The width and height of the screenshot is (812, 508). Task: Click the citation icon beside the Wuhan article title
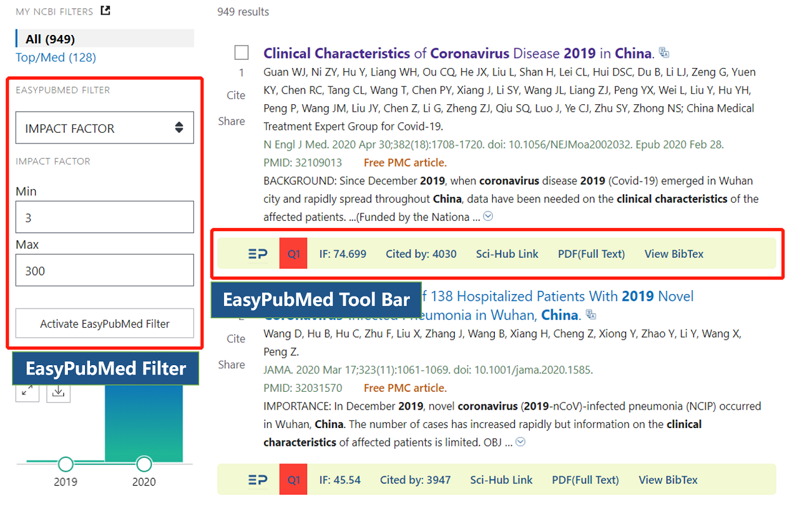[591, 314]
